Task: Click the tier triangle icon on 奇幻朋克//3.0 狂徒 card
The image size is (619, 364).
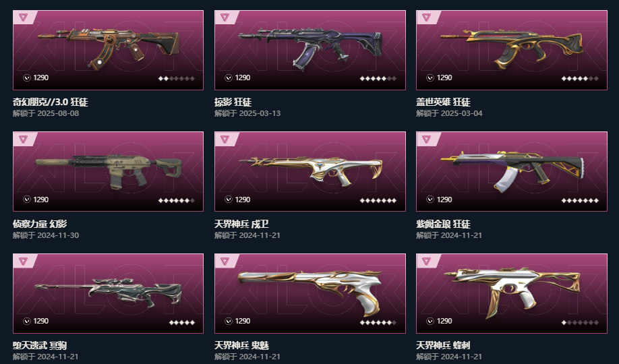Action: click(24, 18)
